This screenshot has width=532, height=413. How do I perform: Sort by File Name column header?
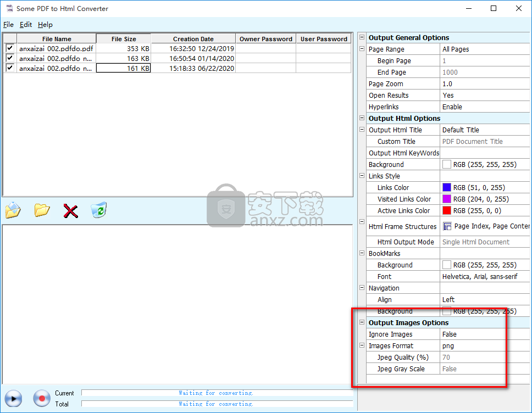56,38
